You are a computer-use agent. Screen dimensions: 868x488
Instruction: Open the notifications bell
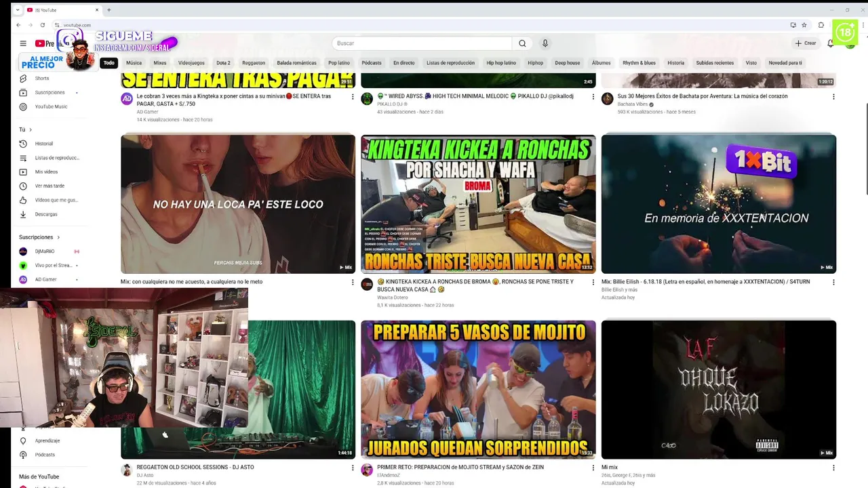(831, 43)
